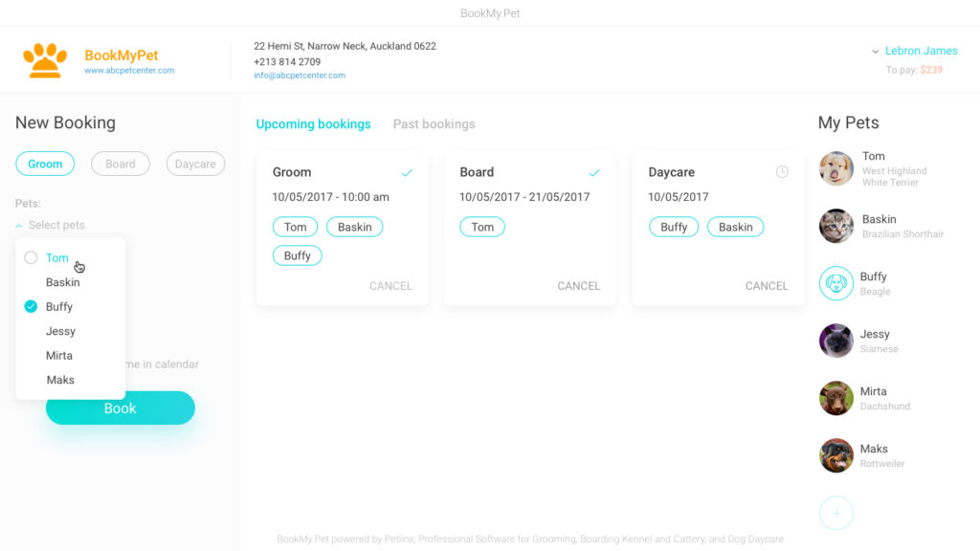Open Mirta's Dachshund profile photo
Viewport: 980px width, 551px height.
(x=836, y=398)
